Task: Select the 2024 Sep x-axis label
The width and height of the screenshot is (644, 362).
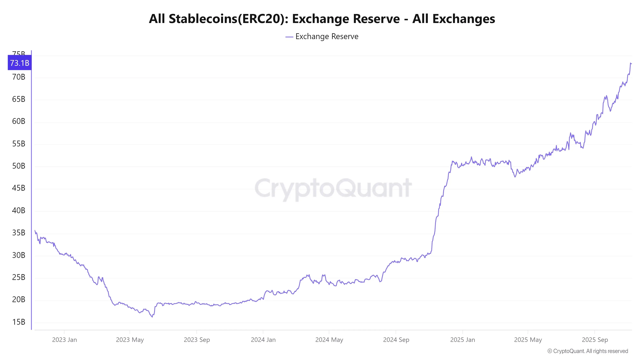Action: pos(396,340)
